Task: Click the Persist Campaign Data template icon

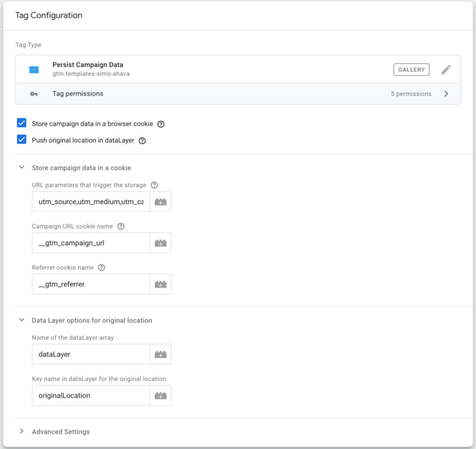Action: [x=33, y=69]
